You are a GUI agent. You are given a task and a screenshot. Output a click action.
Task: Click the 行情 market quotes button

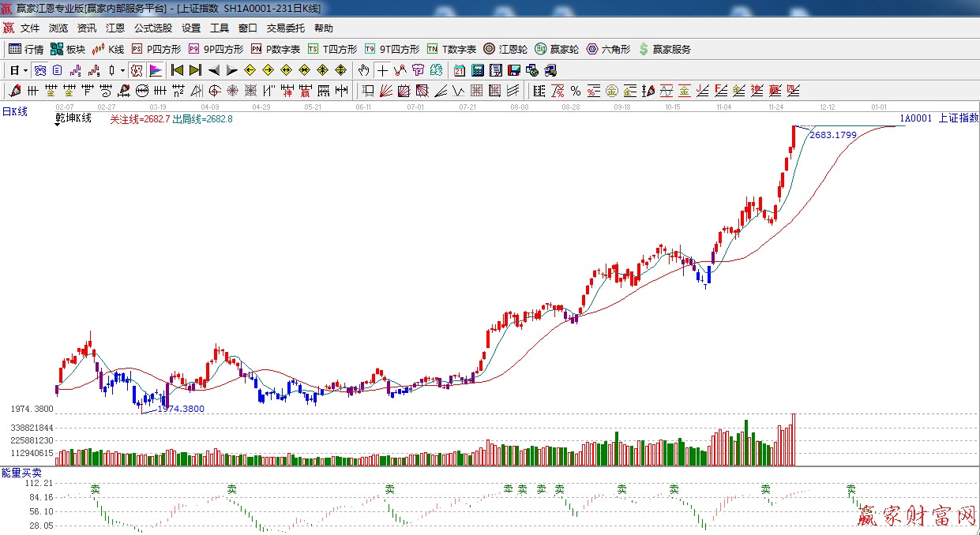click(26, 49)
